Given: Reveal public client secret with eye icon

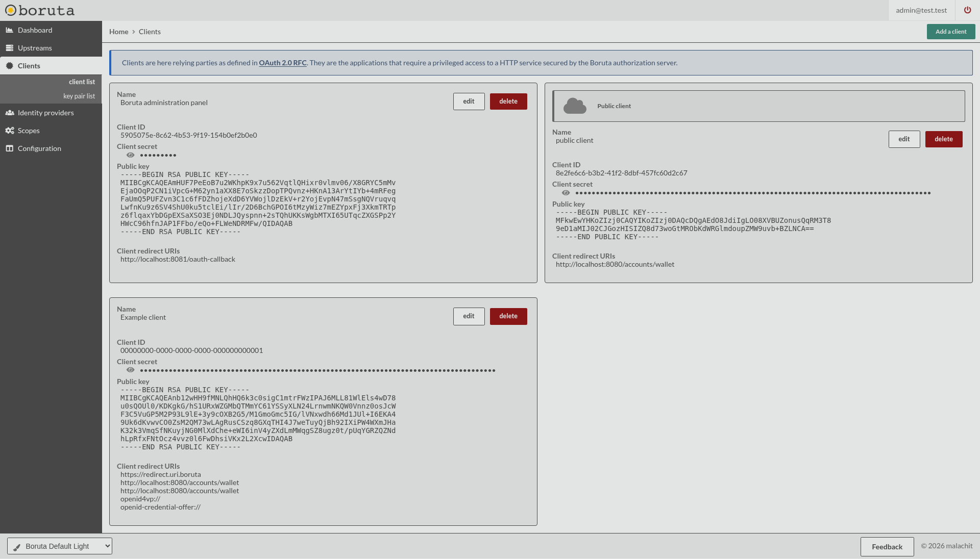Looking at the screenshot, I should click(566, 193).
